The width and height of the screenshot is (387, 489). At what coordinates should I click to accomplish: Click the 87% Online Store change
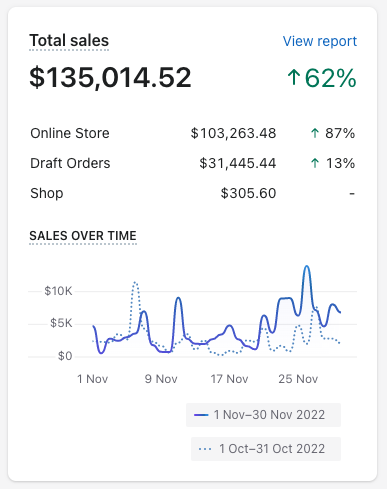tap(340, 133)
